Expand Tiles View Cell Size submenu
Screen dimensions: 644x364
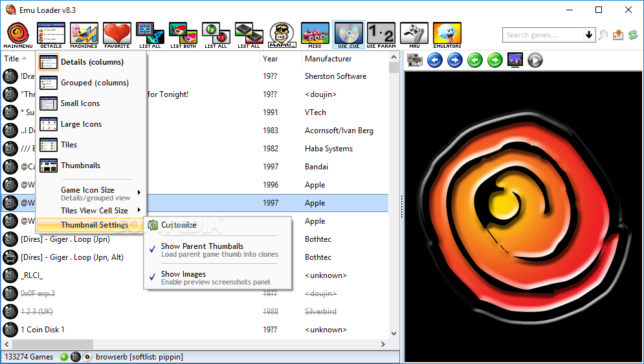92,211
